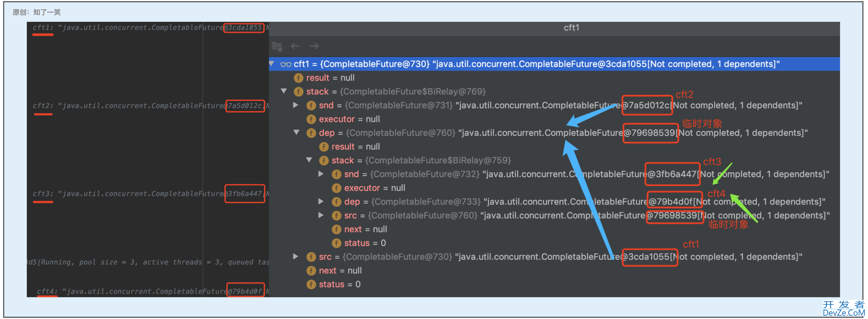This screenshot has height=319, width=868.
Task: Click field icon of dep CompletableFuture@760
Action: [311, 133]
